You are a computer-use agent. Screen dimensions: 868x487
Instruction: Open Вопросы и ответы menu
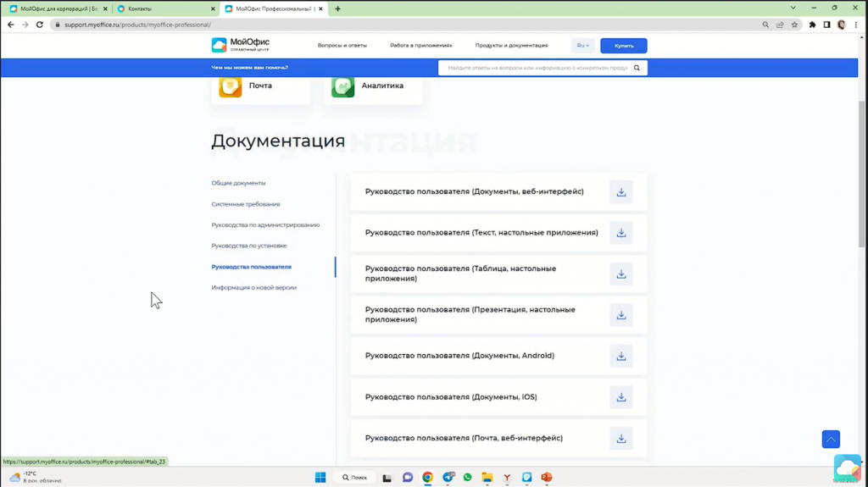(342, 46)
